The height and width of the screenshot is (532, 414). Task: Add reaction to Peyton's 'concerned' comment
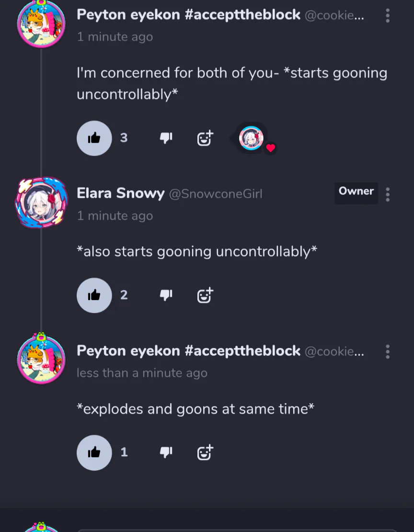point(205,138)
